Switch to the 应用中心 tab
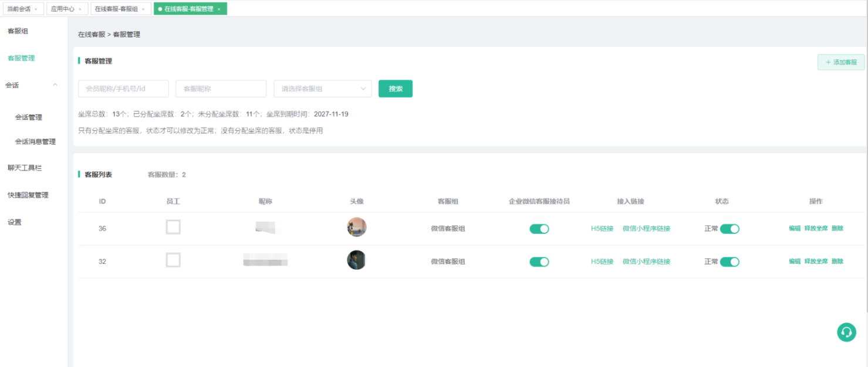This screenshot has width=868, height=367. tap(62, 9)
